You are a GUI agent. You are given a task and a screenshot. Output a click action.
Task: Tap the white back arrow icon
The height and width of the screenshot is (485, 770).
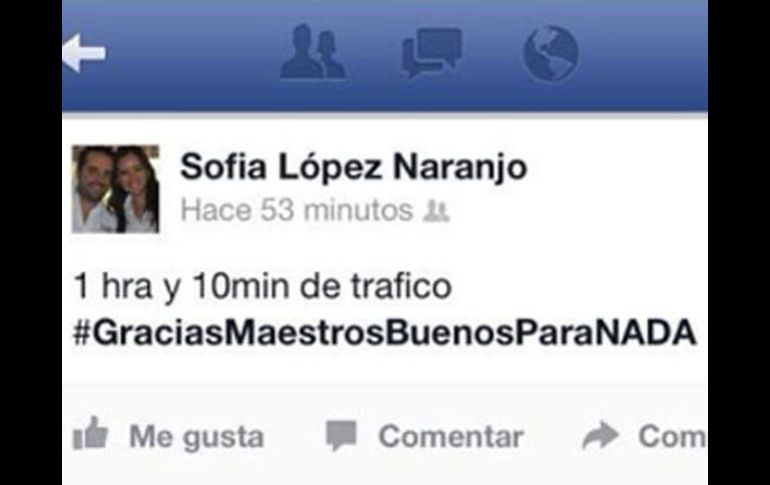tap(84, 53)
